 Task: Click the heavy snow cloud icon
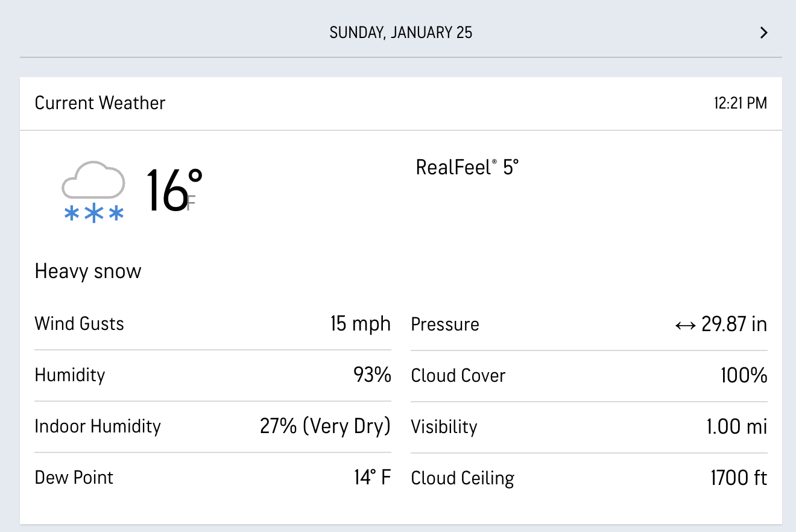click(93, 191)
